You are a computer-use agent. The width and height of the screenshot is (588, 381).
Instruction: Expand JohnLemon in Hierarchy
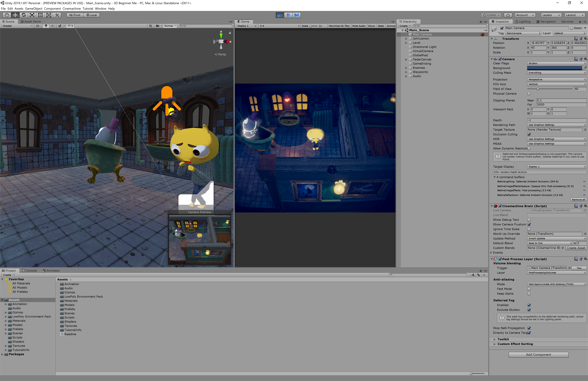(406, 39)
